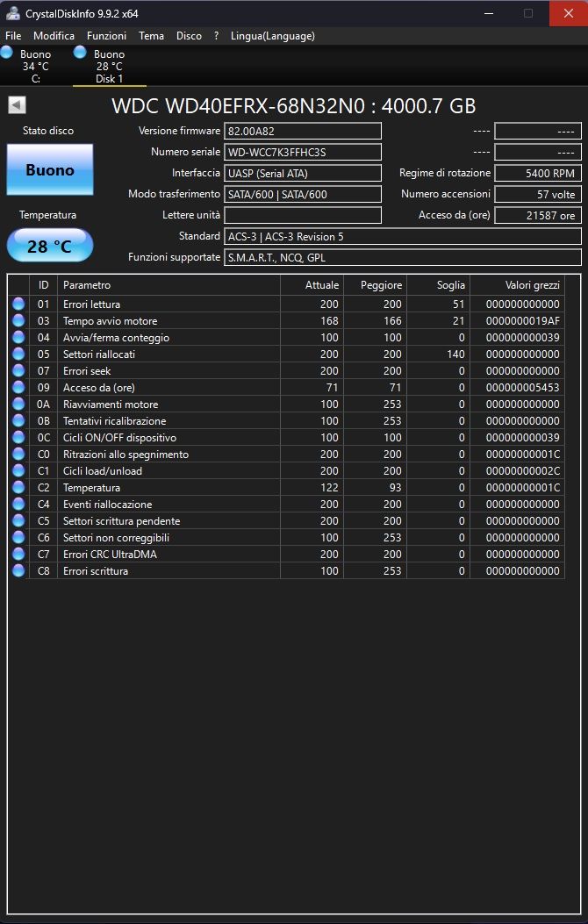Click the status orb for Ritrazioni allo spegnimento

[x=18, y=455]
